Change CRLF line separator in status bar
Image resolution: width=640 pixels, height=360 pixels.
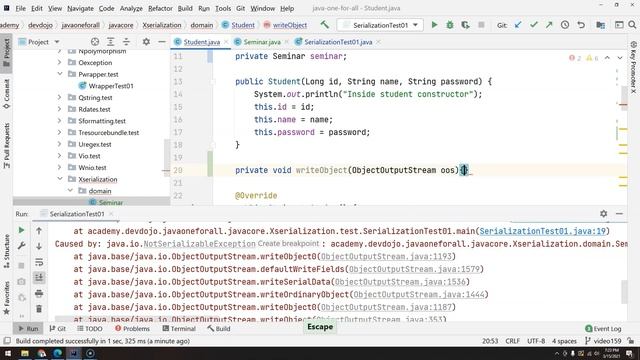[x=513, y=341]
